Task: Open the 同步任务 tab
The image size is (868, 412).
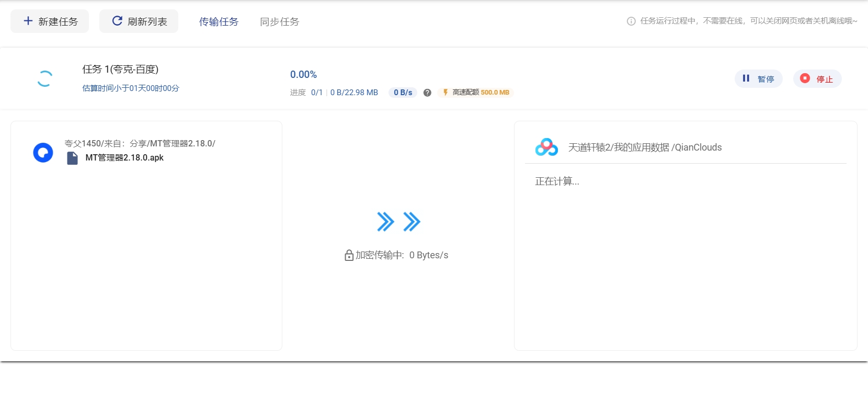Action: (x=279, y=21)
